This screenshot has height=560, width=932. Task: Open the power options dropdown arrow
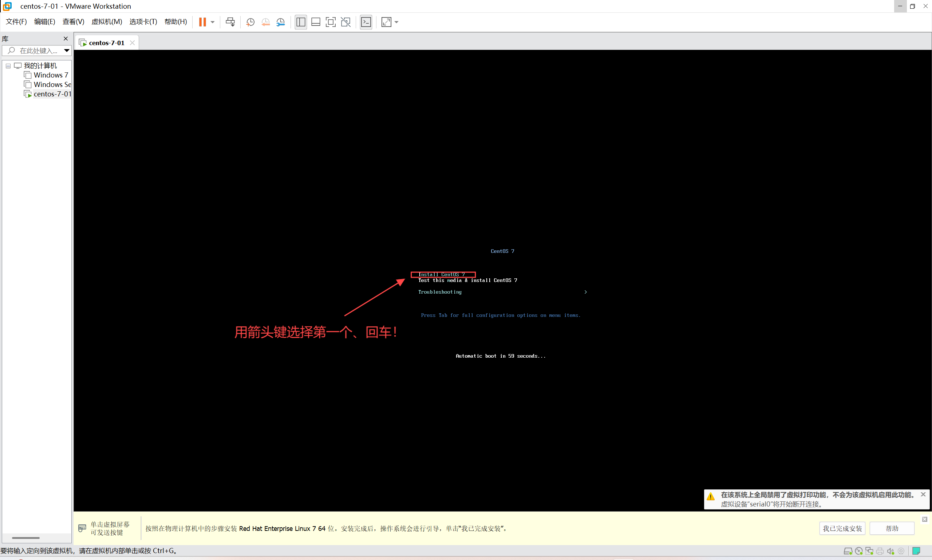(x=213, y=22)
